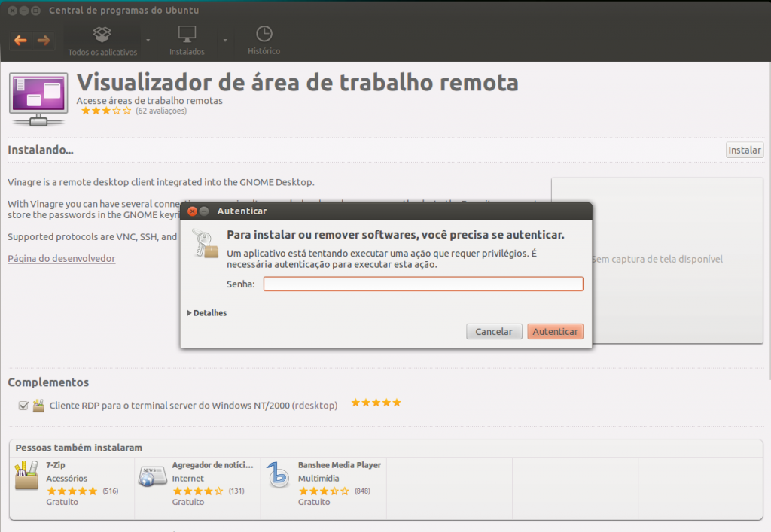Click the keys icon in the authentication dialog
The image size is (771, 532).
pos(205,243)
